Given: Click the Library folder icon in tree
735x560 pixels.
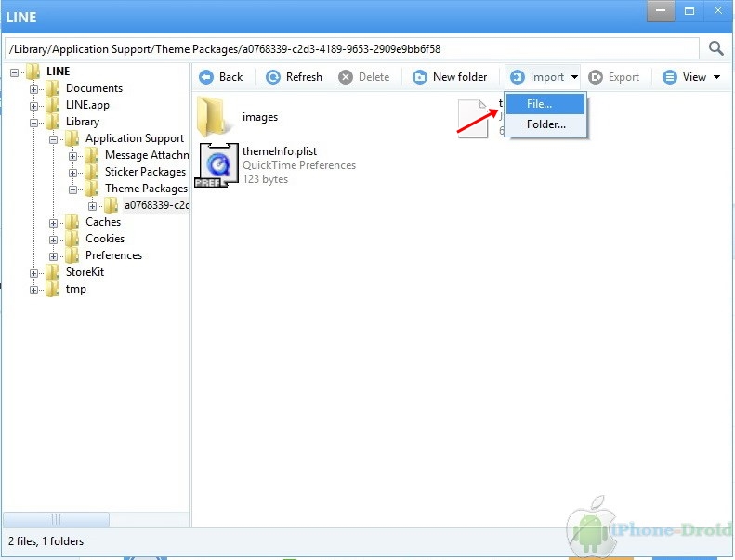Looking at the screenshot, I should pyautogui.click(x=52, y=122).
